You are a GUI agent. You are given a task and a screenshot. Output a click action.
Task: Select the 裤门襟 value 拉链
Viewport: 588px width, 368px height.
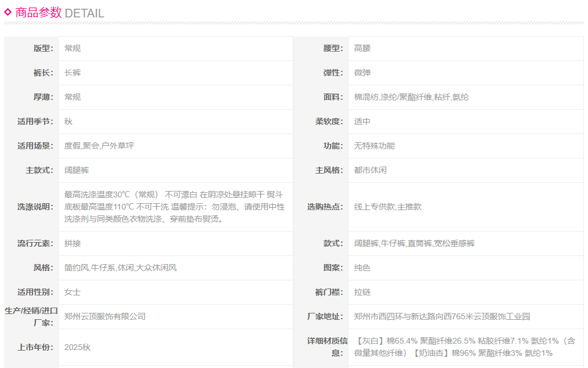click(362, 292)
